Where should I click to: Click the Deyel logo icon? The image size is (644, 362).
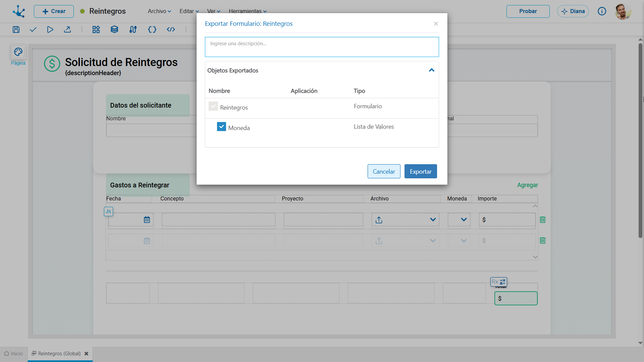coord(19,11)
